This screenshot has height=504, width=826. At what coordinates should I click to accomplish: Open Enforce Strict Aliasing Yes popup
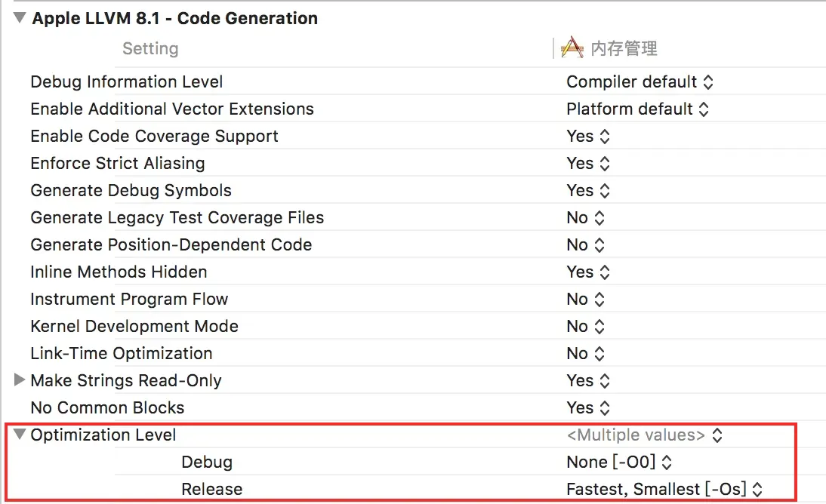click(588, 163)
